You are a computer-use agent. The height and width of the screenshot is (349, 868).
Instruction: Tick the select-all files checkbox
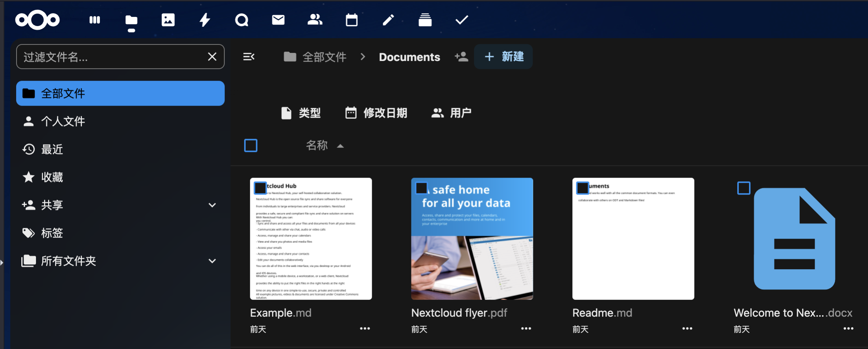click(251, 146)
